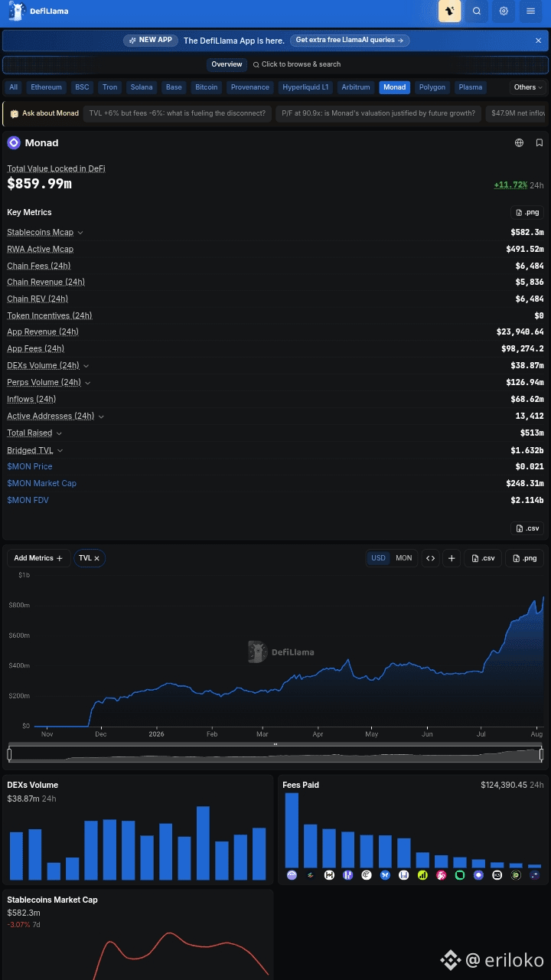
Task: Click the sparkle NEW APP badge
Action: point(151,40)
